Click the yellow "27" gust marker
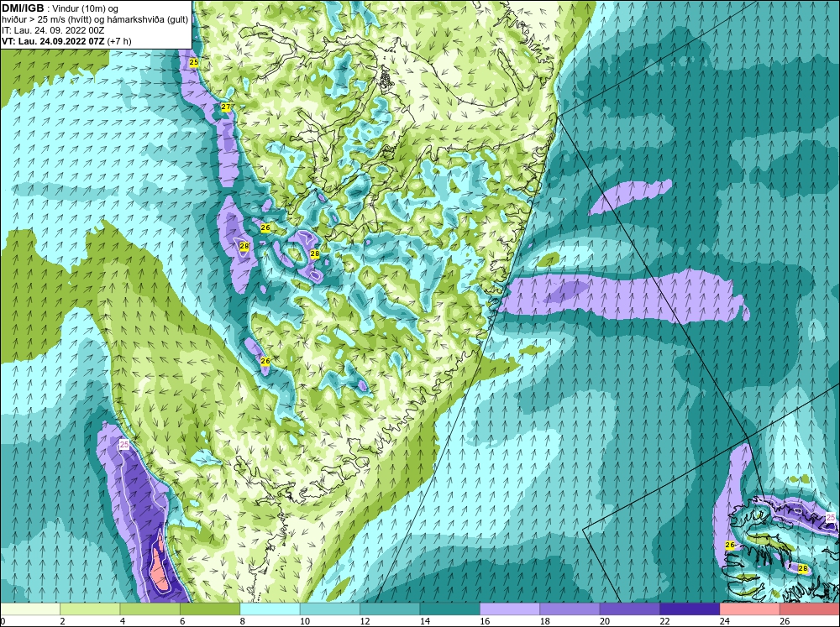 pyautogui.click(x=226, y=107)
